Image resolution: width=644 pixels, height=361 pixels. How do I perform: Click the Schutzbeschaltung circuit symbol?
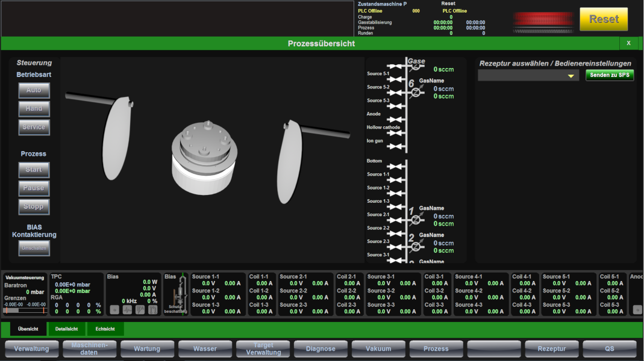[x=179, y=295]
